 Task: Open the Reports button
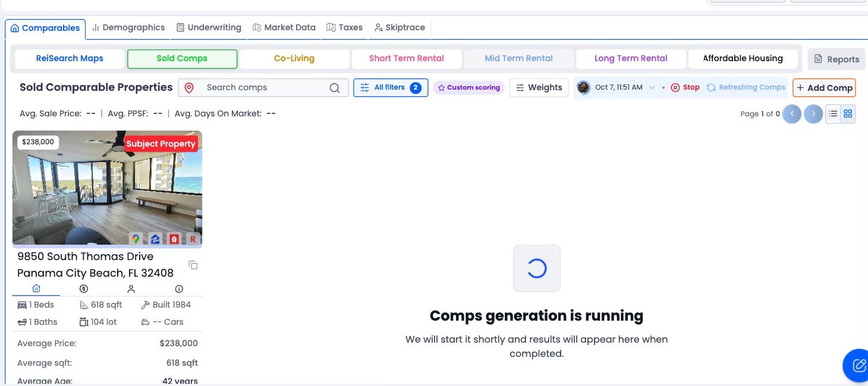[836, 59]
